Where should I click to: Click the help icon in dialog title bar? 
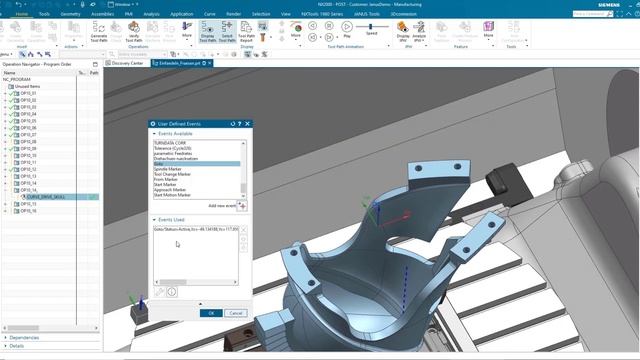[x=240, y=124]
